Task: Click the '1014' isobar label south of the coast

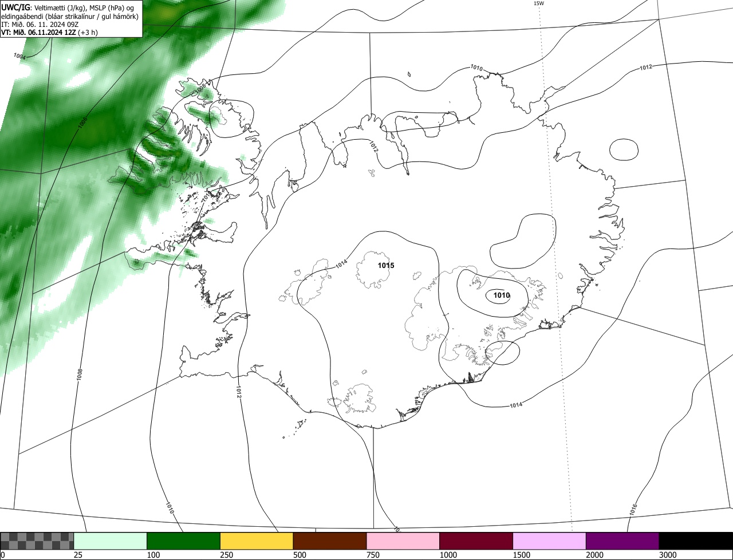Action: click(516, 405)
